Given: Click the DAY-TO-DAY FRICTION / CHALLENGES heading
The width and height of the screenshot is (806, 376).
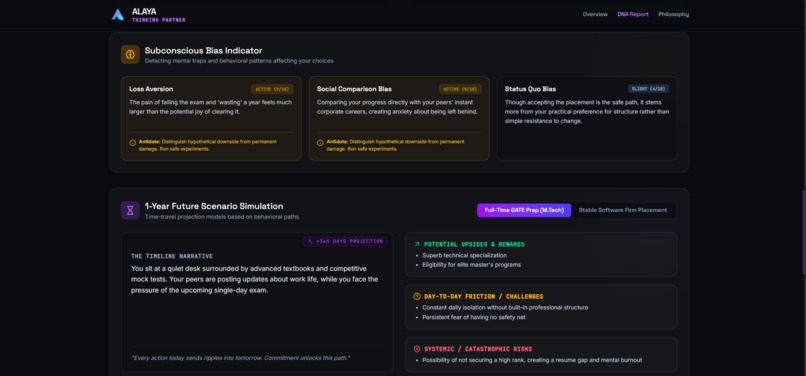Looking at the screenshot, I should tap(484, 296).
